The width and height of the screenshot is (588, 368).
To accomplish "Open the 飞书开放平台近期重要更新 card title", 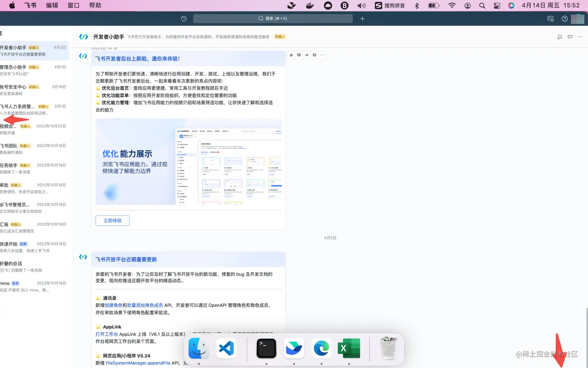I will pos(126,260).
